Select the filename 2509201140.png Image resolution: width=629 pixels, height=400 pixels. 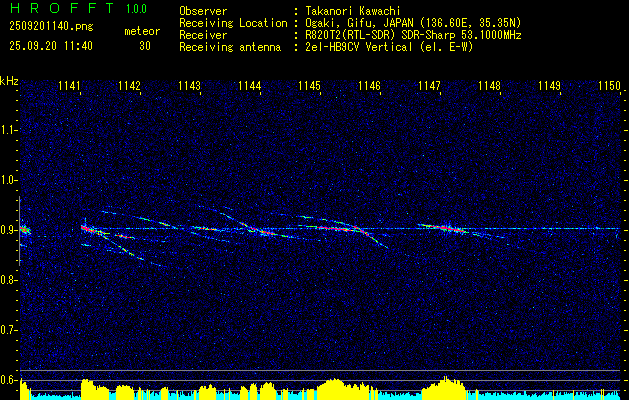[x=51, y=26]
